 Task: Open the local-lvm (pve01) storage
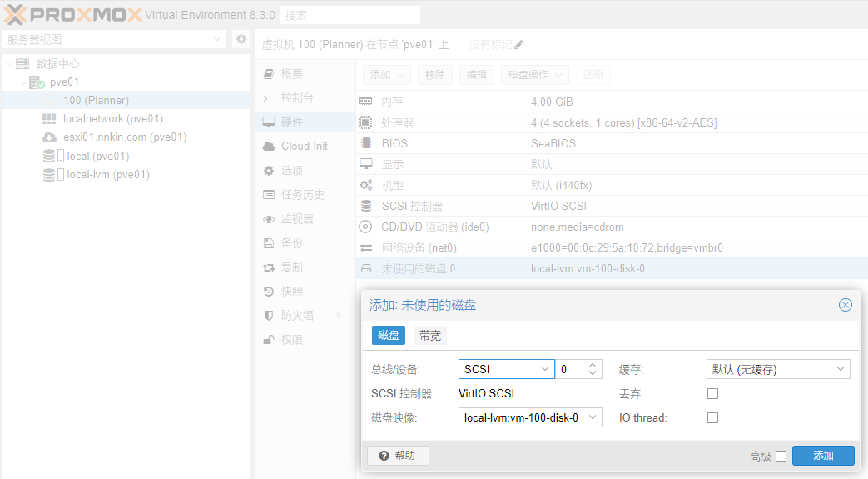[107, 175]
